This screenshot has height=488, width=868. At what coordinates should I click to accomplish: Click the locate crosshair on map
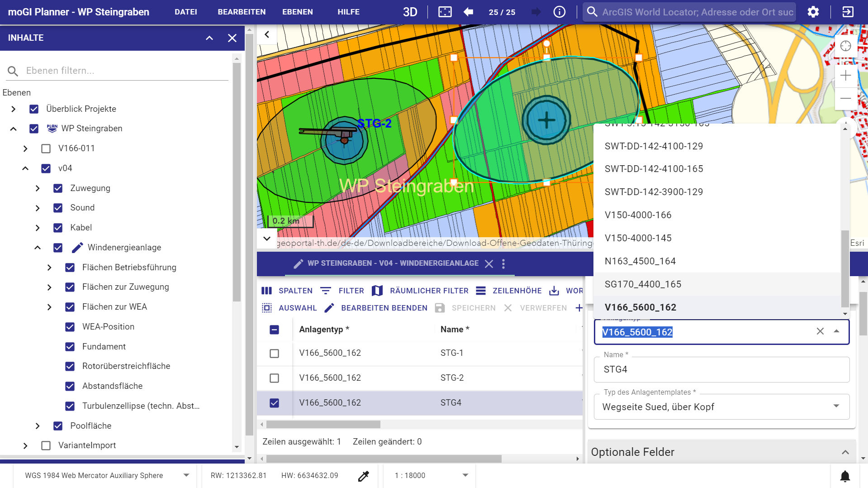coord(845,46)
